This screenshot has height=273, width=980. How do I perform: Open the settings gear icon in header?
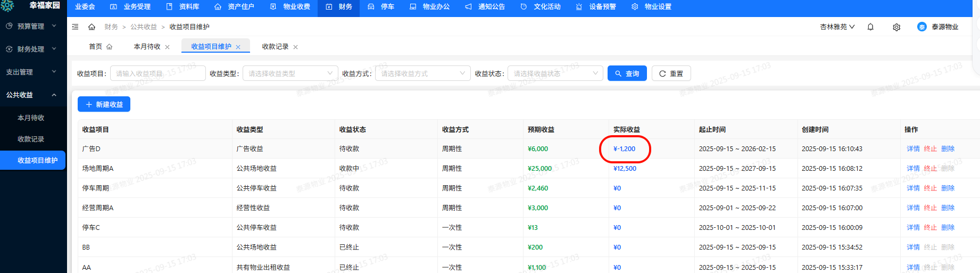[x=896, y=27]
